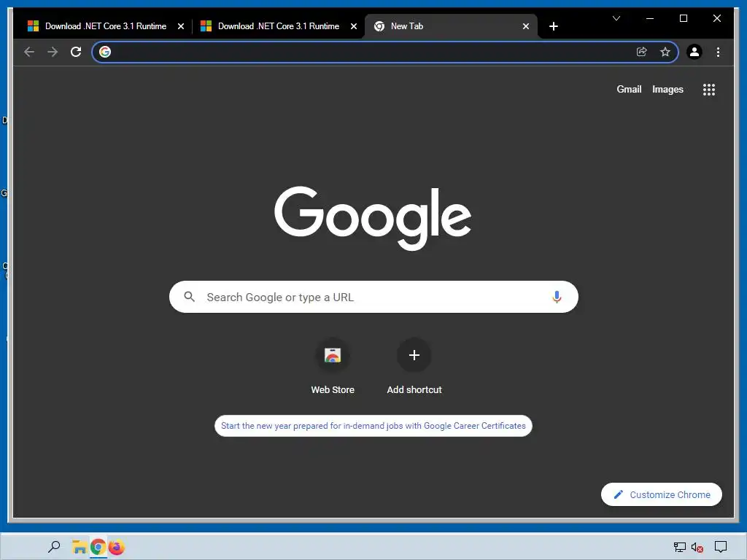Focus the Search Google or type a URL box

[373, 297]
